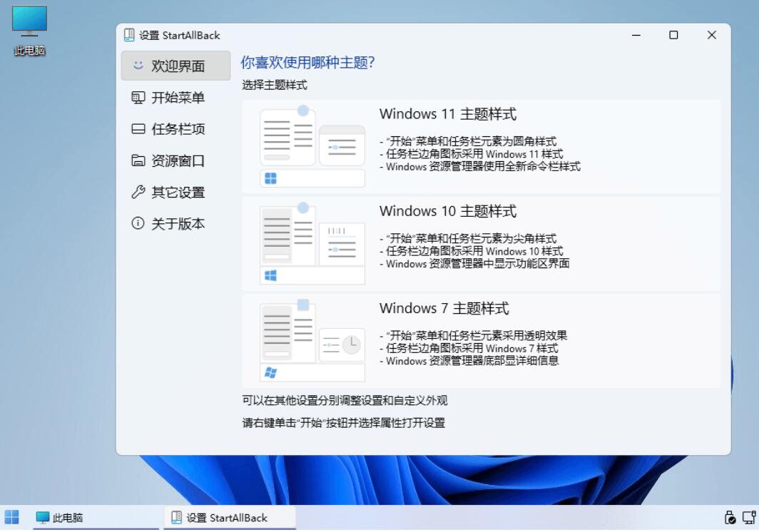Click the heading 你喜欢使用哪种主题?

coord(308,63)
